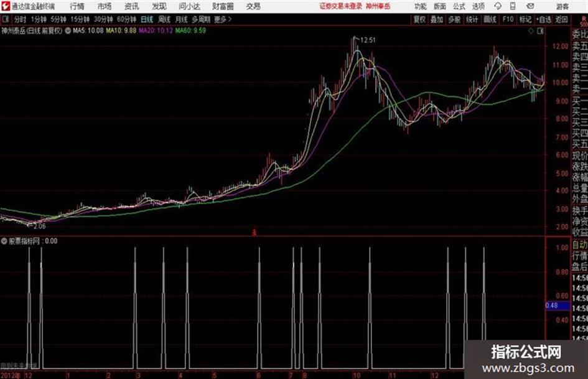Viewport: 588px width, 379px height.
Task: Click the MA10: 9.88 moving average label
Action: click(121, 30)
